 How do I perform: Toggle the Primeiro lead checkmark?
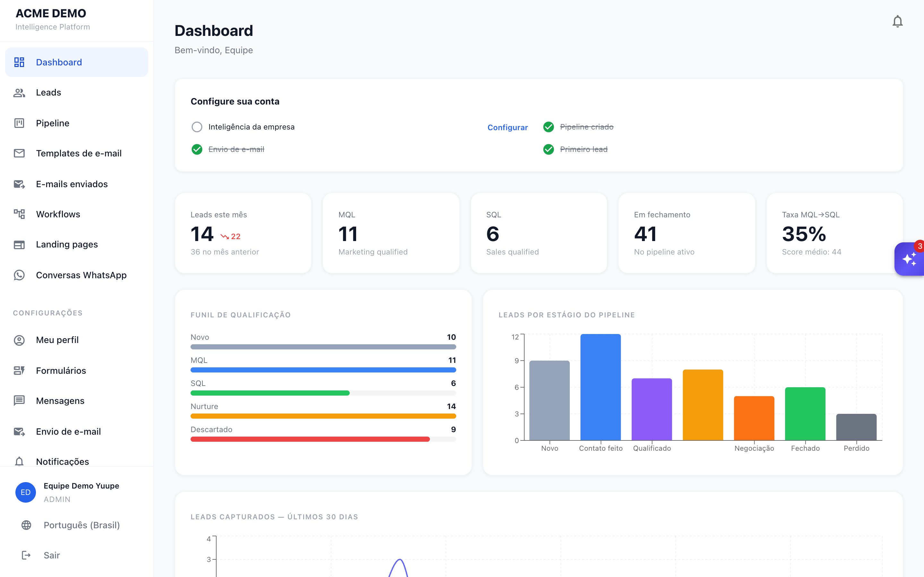[548, 149]
